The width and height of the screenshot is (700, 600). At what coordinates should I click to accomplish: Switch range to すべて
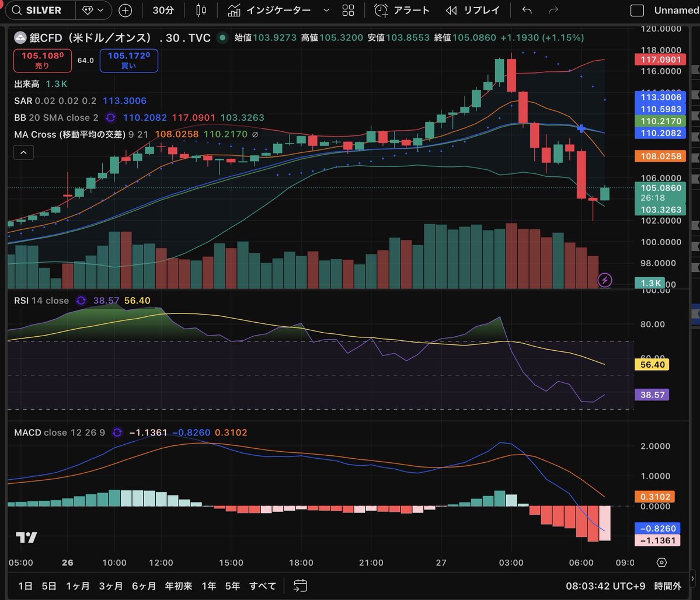(x=263, y=586)
